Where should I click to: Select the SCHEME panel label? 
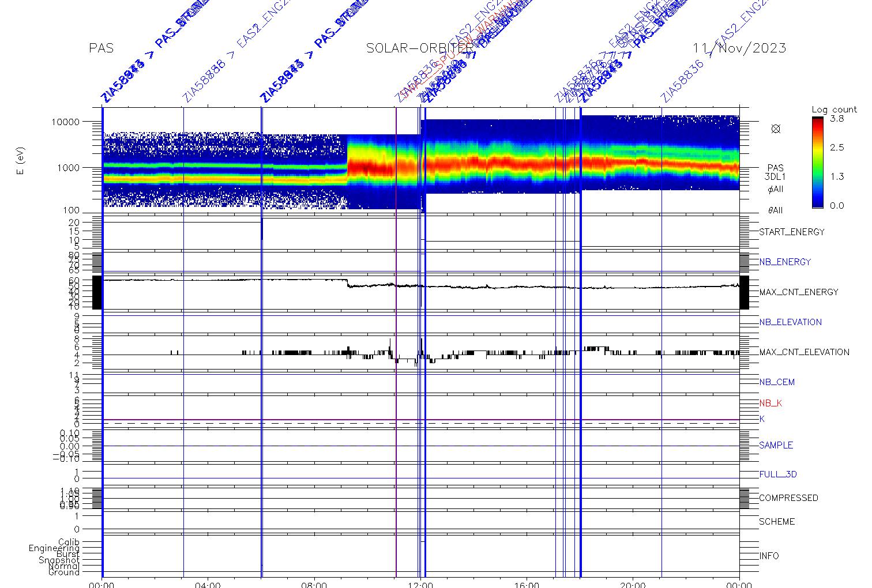777,522
